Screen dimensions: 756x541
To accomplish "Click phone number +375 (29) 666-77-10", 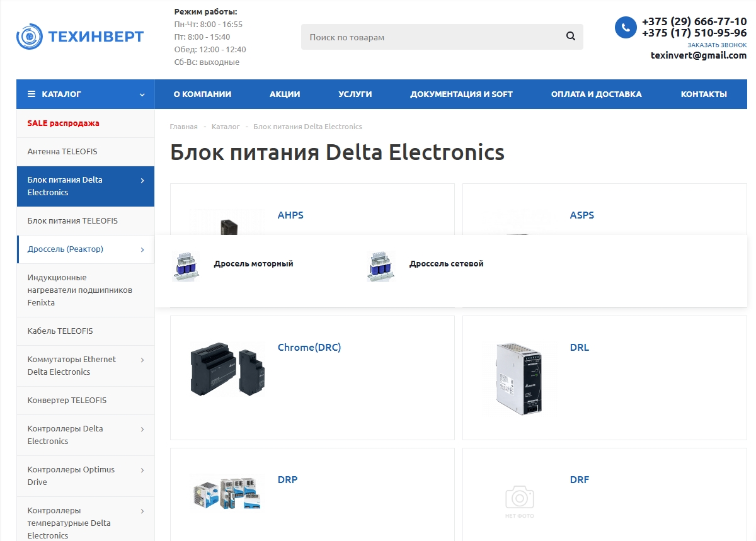I will point(694,21).
